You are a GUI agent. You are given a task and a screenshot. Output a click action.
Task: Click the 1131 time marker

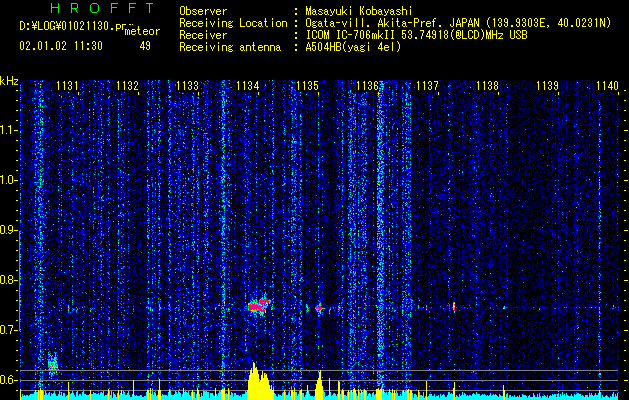tap(67, 85)
